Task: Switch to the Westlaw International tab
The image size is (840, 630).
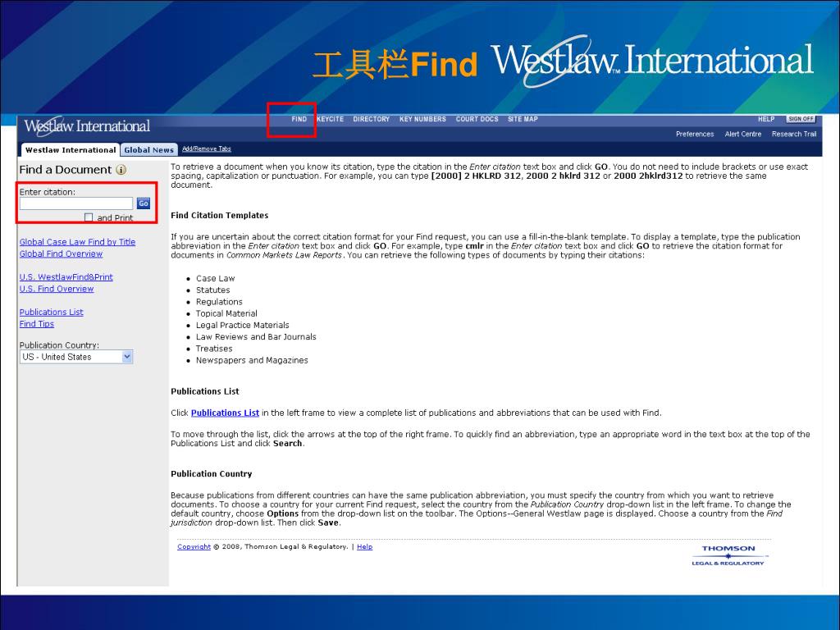Action: point(71,150)
